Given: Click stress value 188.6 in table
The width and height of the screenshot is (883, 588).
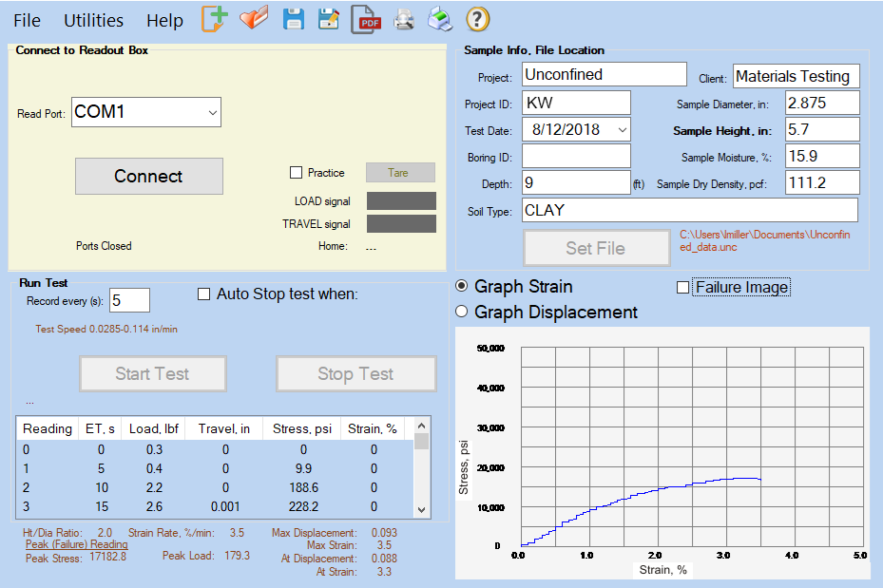Looking at the screenshot, I should click(303, 488).
